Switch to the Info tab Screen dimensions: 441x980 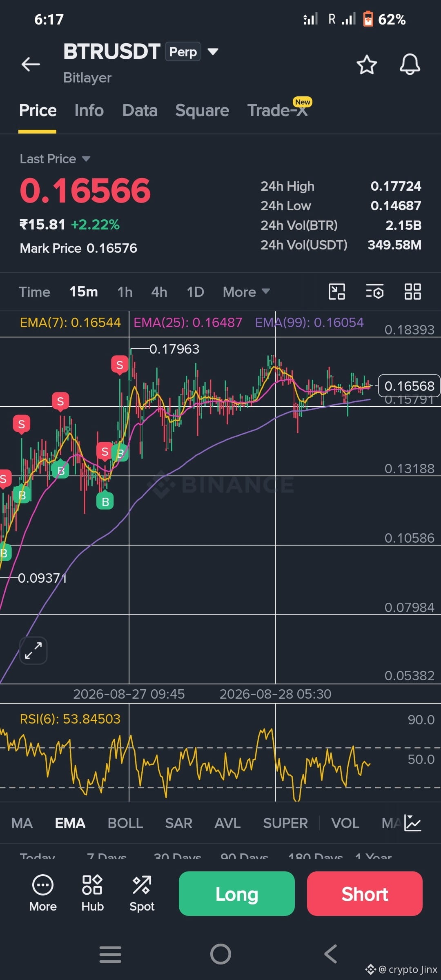[x=89, y=111]
